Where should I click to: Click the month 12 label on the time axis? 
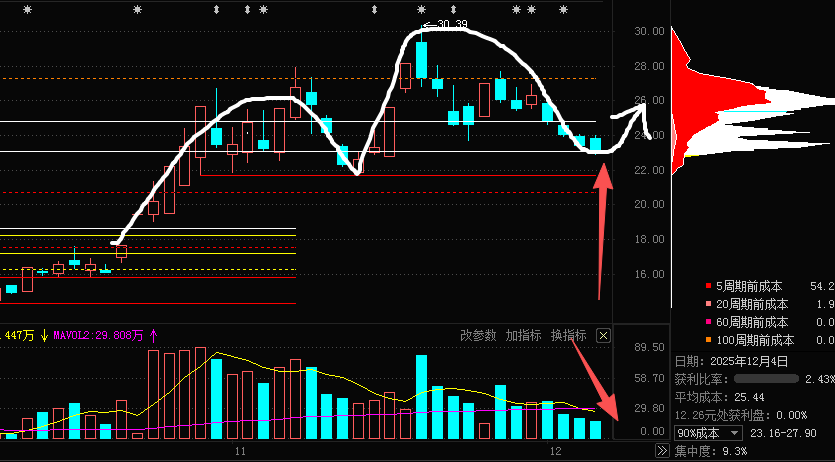(x=555, y=451)
